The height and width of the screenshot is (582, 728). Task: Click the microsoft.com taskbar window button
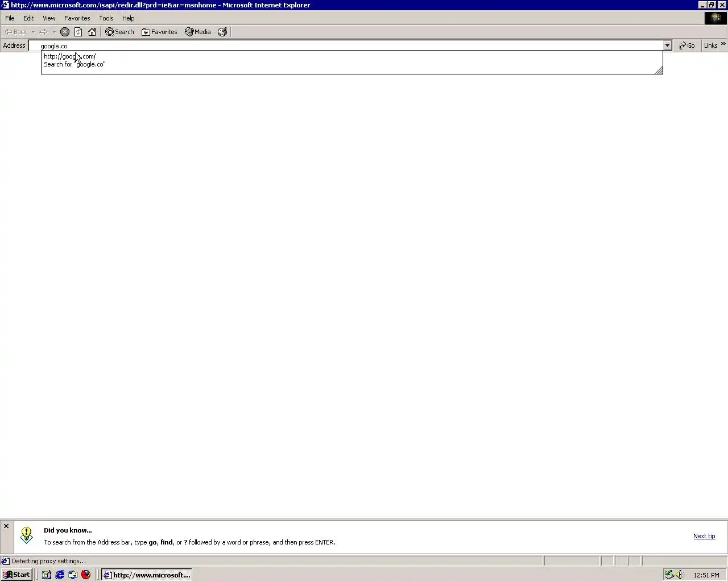(x=147, y=575)
